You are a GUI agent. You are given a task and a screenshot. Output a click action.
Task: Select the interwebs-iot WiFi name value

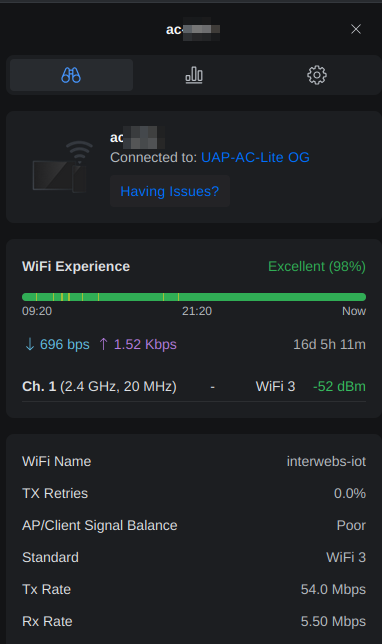pyautogui.click(x=326, y=461)
